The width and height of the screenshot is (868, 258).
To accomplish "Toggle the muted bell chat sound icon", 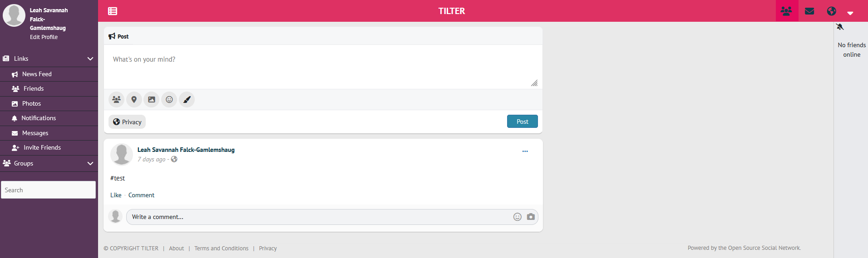I will point(840,27).
